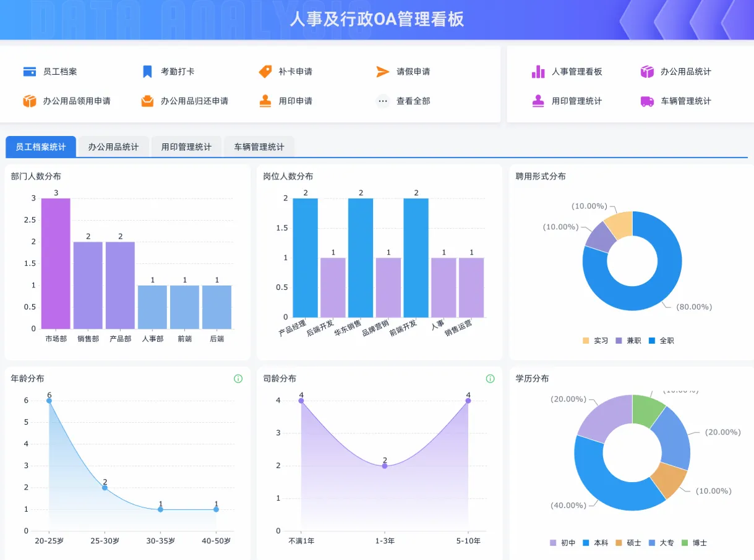Click the 请假申请 paper plane icon
The height and width of the screenshot is (560, 754).
click(383, 72)
